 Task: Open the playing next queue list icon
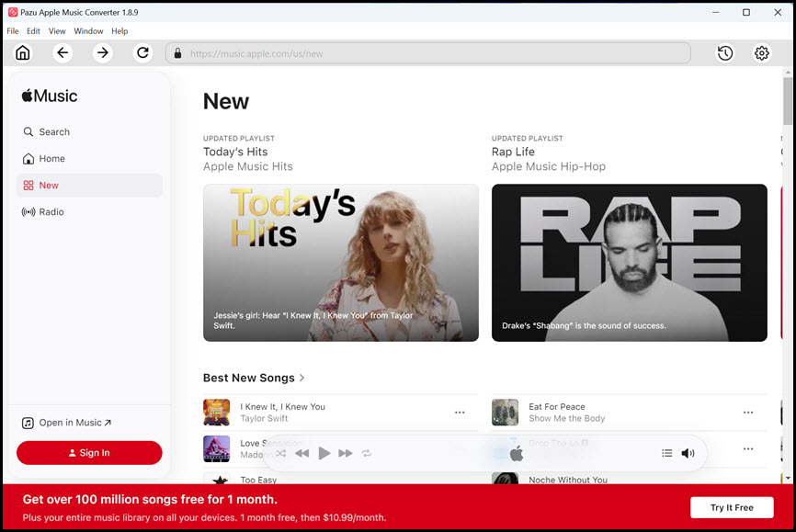(x=667, y=453)
